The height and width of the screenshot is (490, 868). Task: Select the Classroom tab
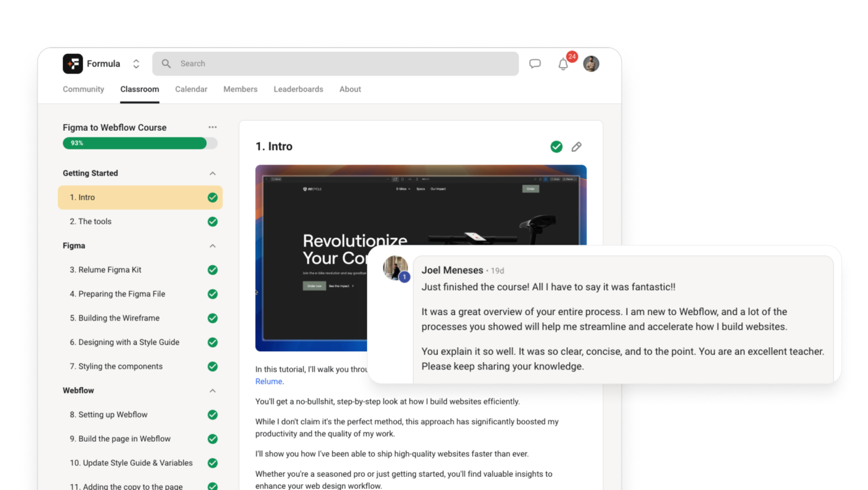tap(139, 89)
